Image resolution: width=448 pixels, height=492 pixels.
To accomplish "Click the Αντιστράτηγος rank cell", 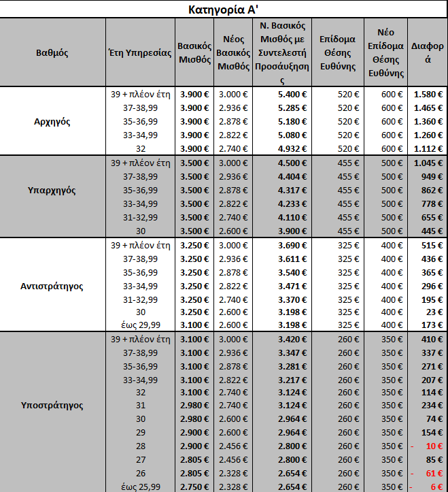I will (52, 286).
